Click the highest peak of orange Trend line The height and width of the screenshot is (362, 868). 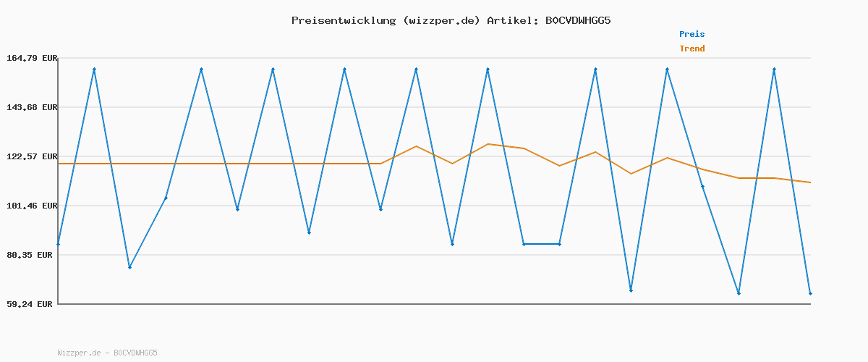coord(488,144)
